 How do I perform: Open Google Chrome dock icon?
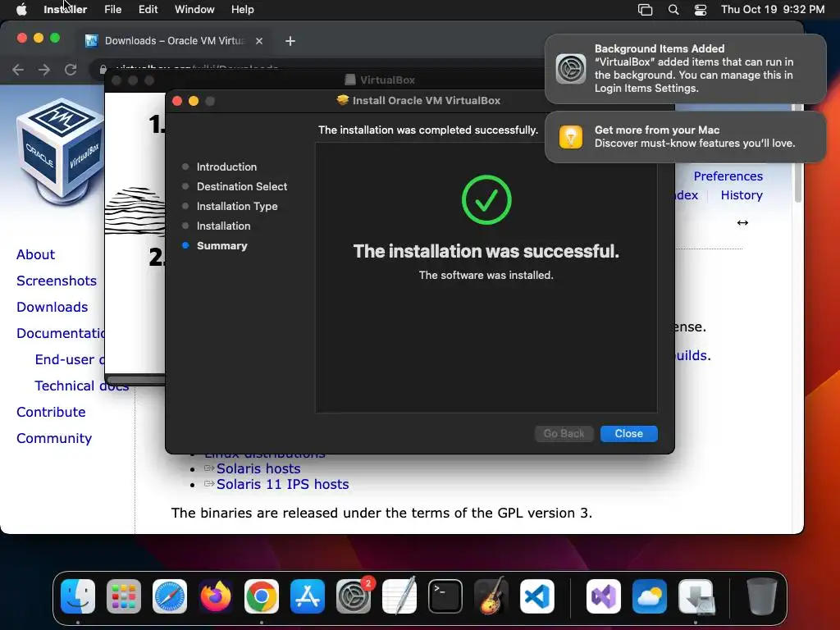262,596
